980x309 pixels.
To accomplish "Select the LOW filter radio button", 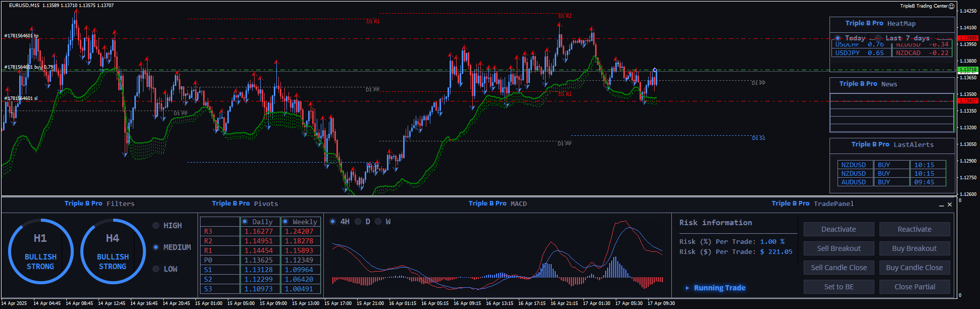I will pos(156,269).
